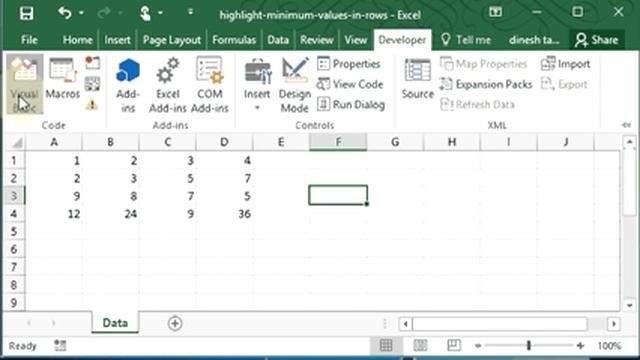Click the vertical scrollbar down arrow

click(629, 305)
